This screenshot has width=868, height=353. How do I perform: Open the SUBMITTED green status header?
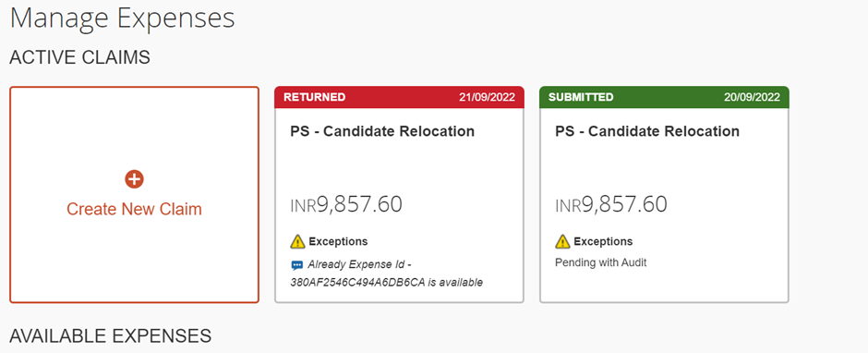(664, 97)
